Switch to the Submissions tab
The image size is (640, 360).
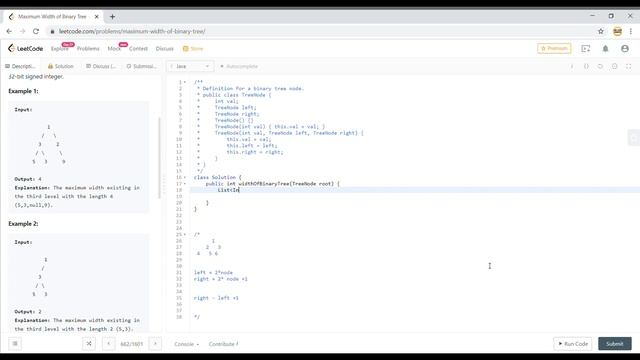141,66
